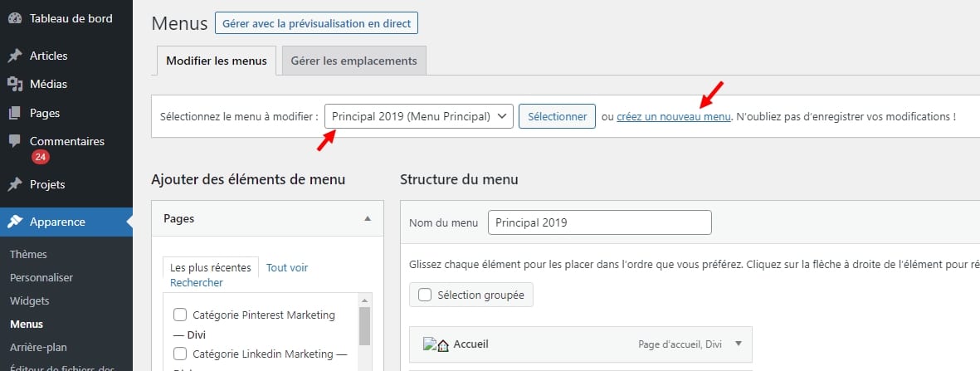Open the Tout voir tab
Screen dimensions: 980x371
point(287,268)
